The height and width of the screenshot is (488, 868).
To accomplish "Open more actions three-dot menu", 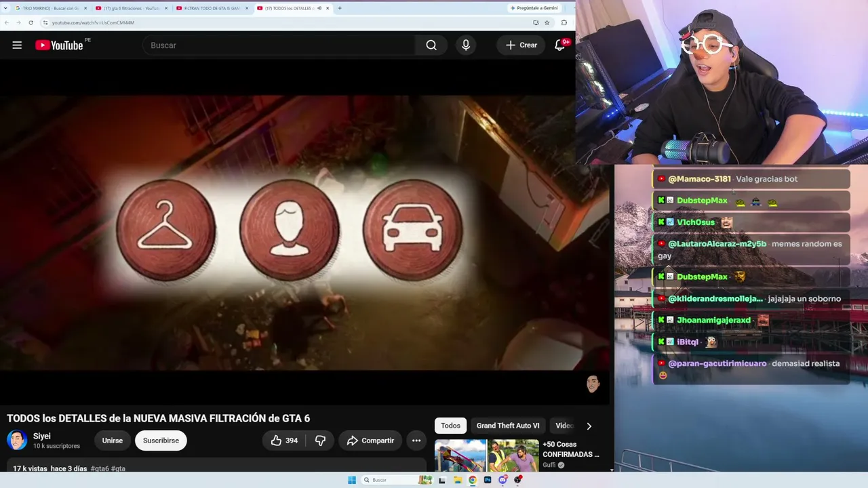I will click(x=416, y=441).
